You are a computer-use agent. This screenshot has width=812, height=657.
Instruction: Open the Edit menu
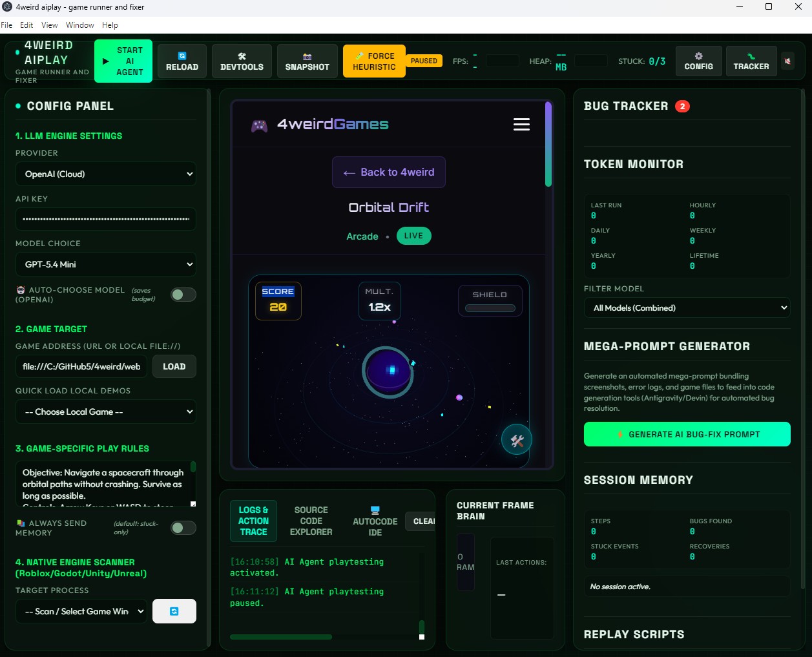(x=26, y=25)
